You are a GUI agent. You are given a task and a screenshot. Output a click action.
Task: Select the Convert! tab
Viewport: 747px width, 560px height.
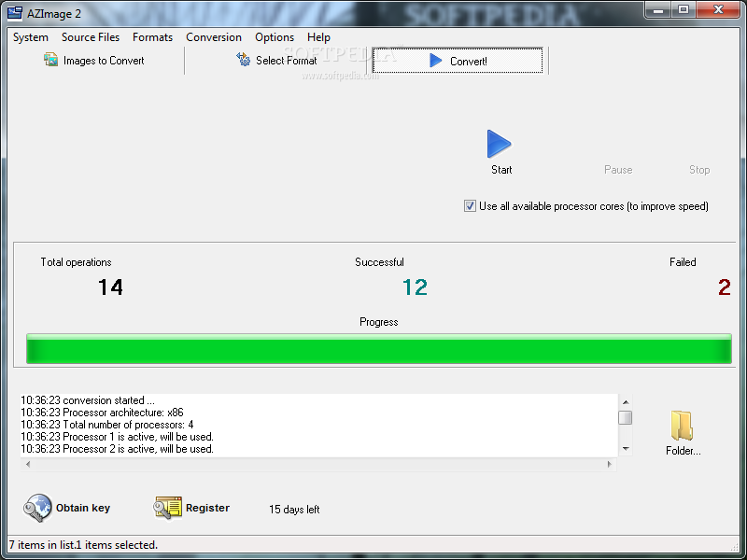(x=458, y=61)
